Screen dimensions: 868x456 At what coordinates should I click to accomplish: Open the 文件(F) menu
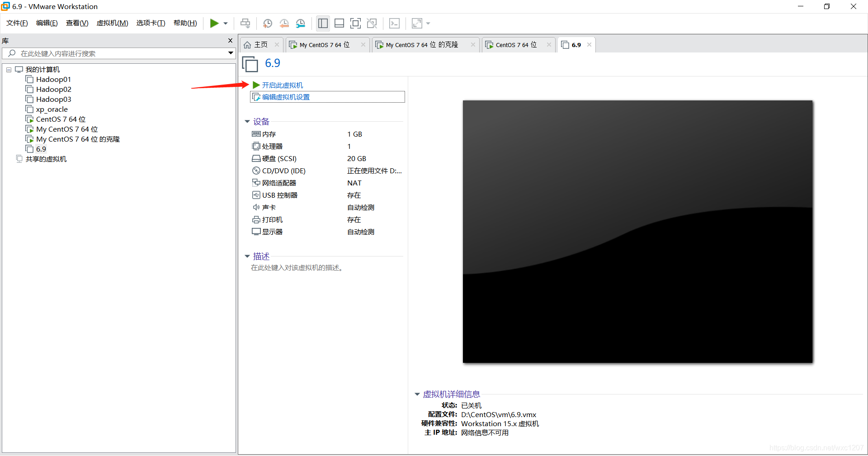tap(17, 23)
